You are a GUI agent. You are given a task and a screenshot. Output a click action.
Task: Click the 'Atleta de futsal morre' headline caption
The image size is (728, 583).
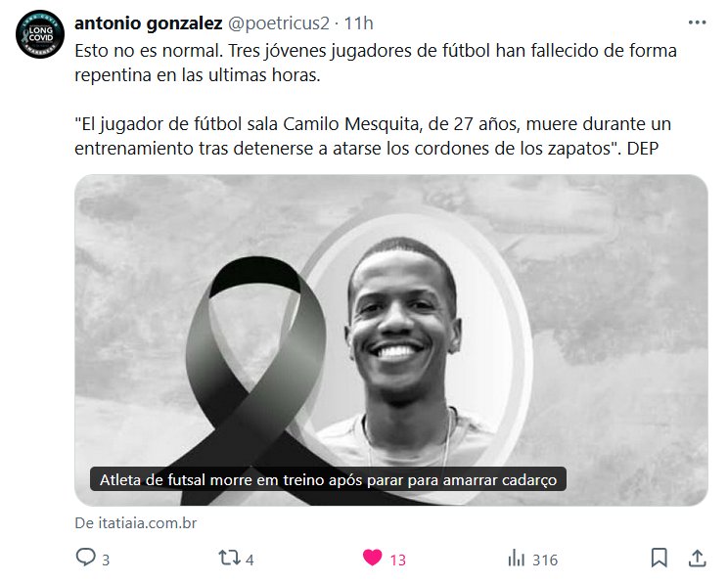click(x=328, y=479)
